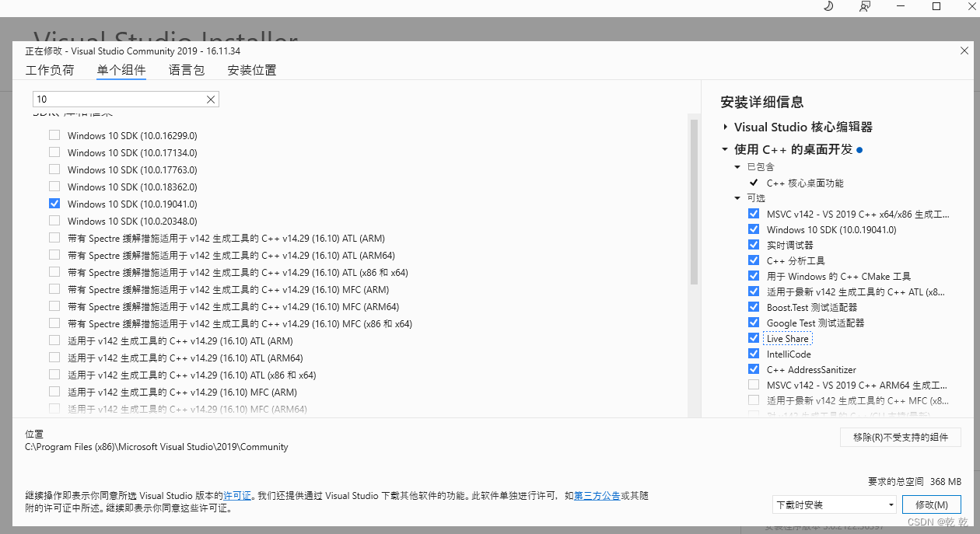Collapse 使用 C++ 的桌面开发 section
The height and width of the screenshot is (534, 980).
pyautogui.click(x=725, y=149)
